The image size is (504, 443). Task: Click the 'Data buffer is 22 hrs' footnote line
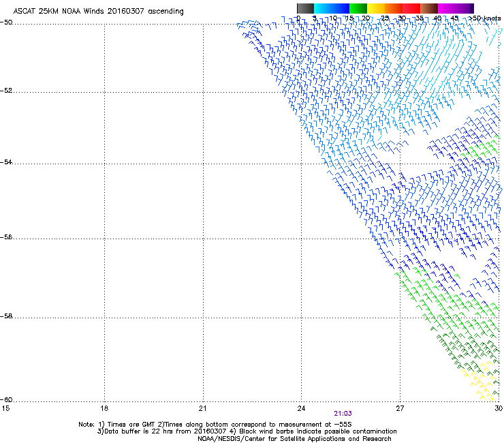(247, 431)
